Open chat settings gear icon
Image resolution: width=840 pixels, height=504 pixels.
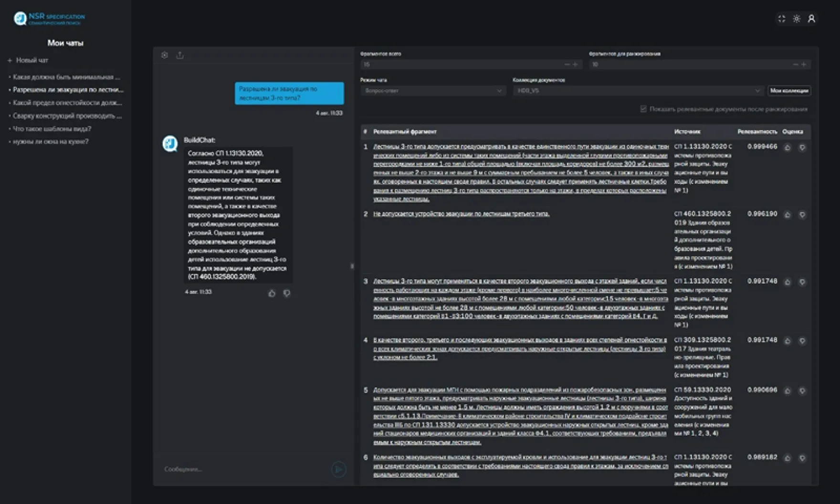point(165,55)
